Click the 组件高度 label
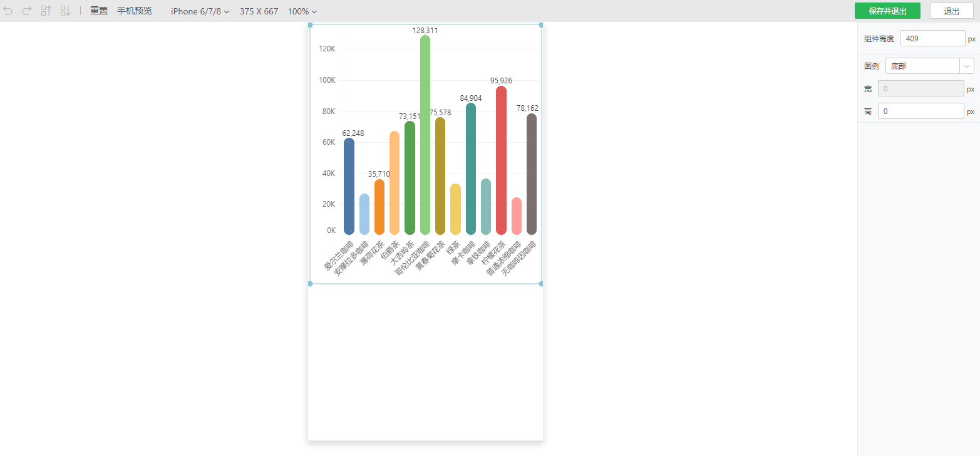Image resolution: width=980 pixels, height=456 pixels. 879,39
